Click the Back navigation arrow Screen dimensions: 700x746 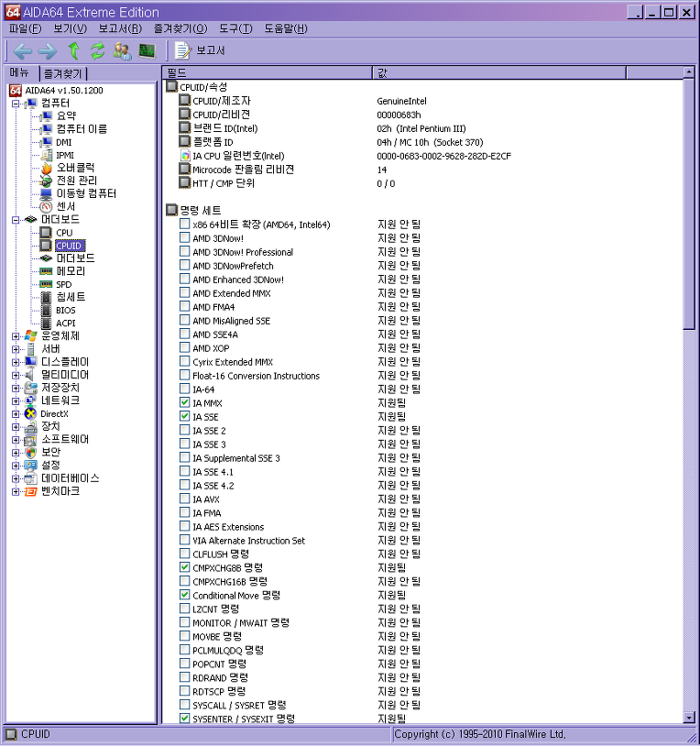[22, 50]
